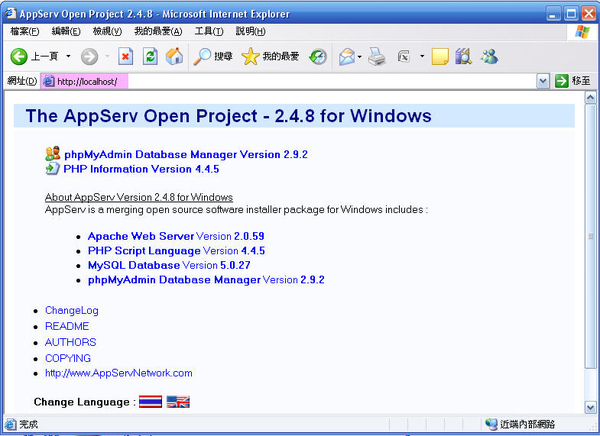Open the 我的最愛(A) Favorites menu
Viewport: 600px width, 436px height.
[x=158, y=31]
